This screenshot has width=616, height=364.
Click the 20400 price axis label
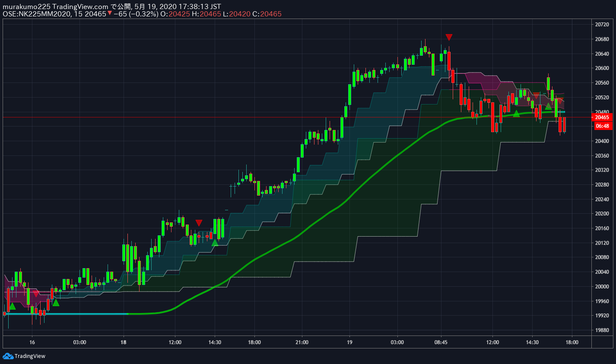click(x=602, y=141)
